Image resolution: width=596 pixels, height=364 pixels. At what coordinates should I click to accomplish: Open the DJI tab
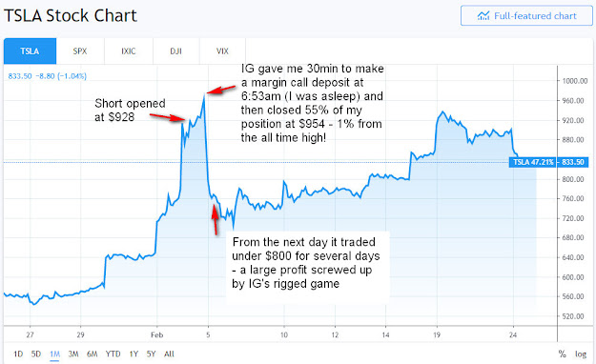point(176,51)
